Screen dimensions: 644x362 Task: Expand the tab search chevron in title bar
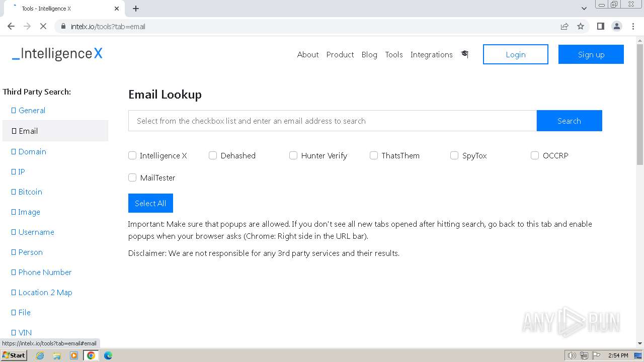(x=584, y=9)
